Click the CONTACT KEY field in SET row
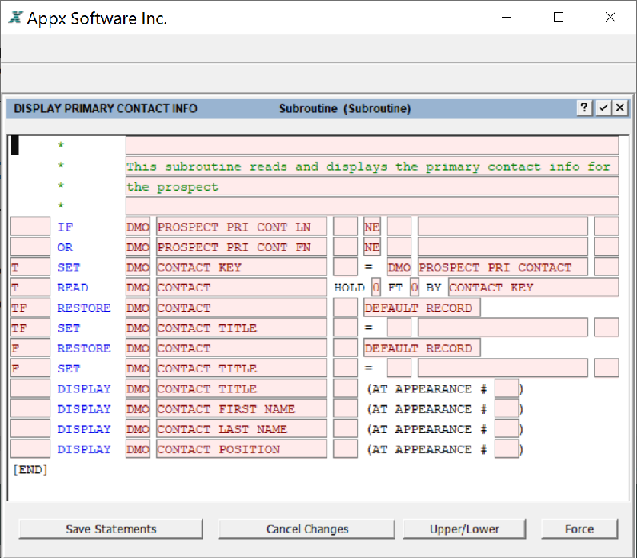 [241, 267]
